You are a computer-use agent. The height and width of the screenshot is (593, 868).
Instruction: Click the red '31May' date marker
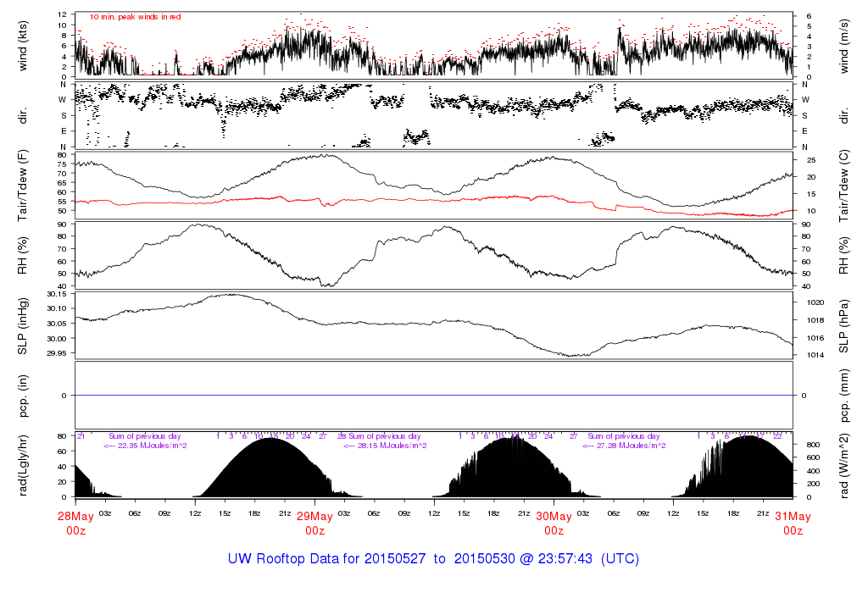(x=793, y=517)
